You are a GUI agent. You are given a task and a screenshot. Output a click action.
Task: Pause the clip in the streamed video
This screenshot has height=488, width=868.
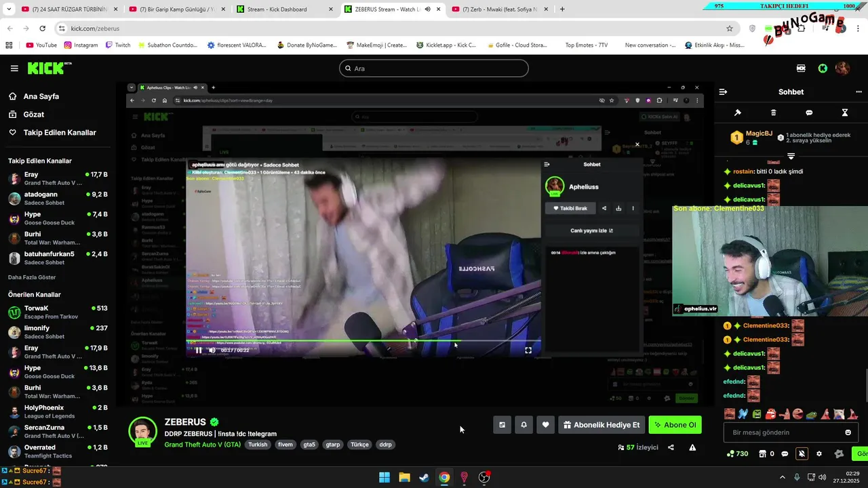[x=199, y=350]
